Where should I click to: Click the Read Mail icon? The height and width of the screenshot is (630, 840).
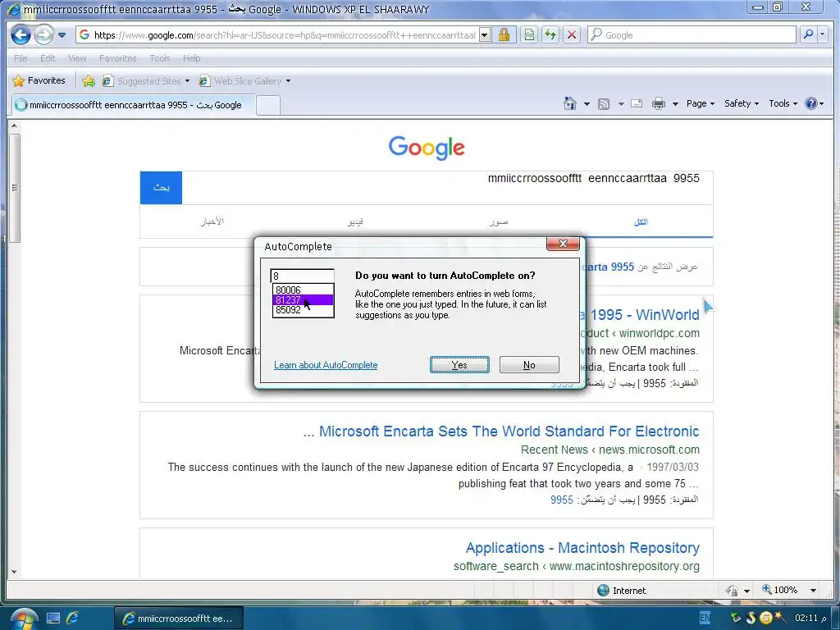click(x=637, y=104)
